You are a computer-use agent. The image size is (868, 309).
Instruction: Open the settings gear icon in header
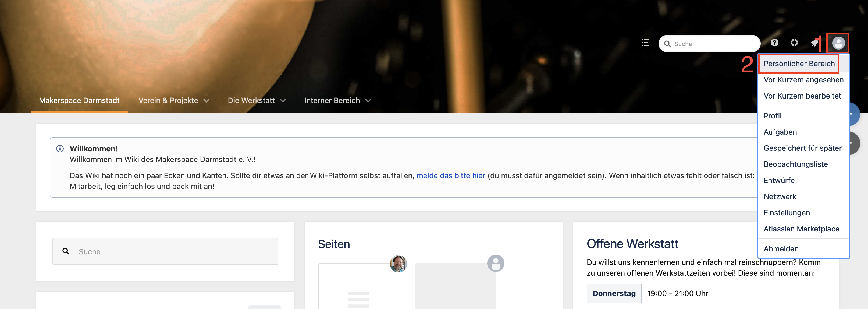[794, 43]
